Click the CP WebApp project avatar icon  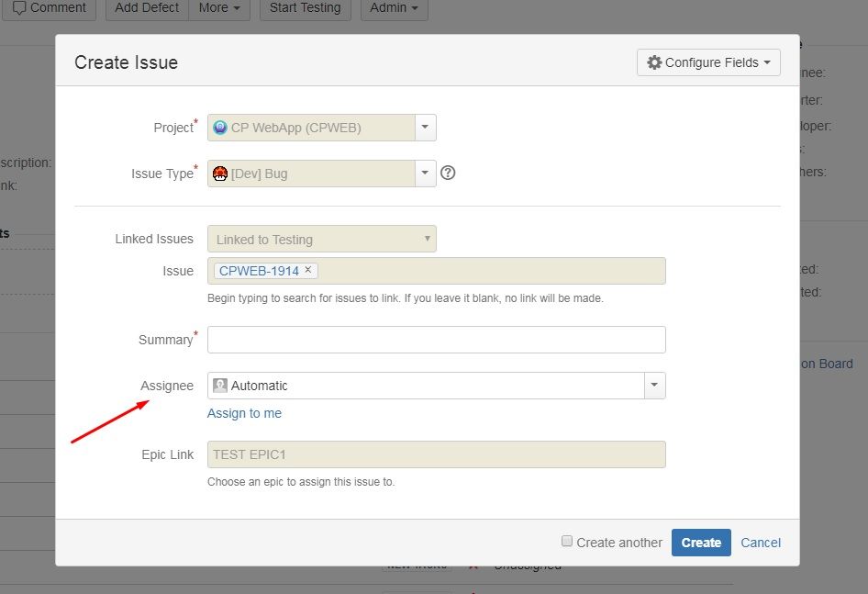pyautogui.click(x=220, y=128)
